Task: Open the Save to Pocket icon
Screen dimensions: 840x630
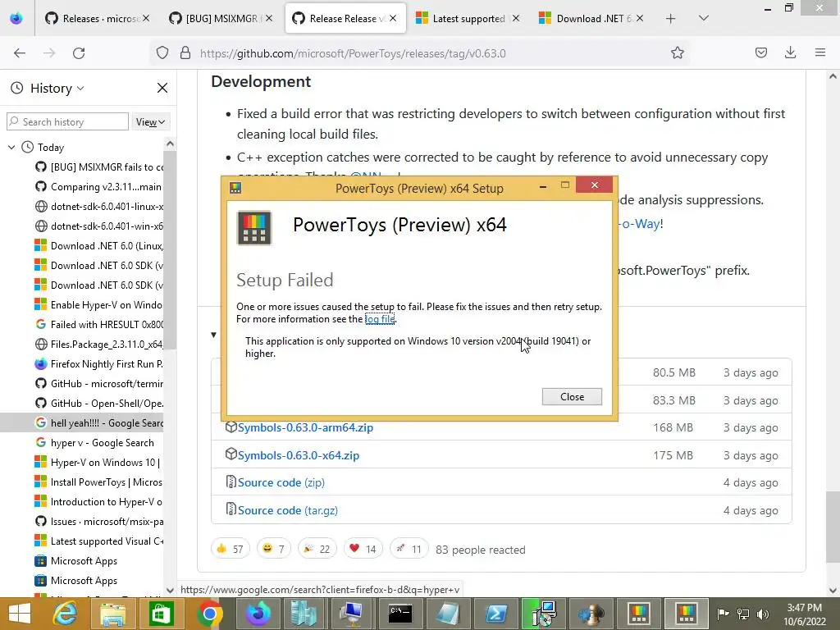Action: tap(760, 52)
